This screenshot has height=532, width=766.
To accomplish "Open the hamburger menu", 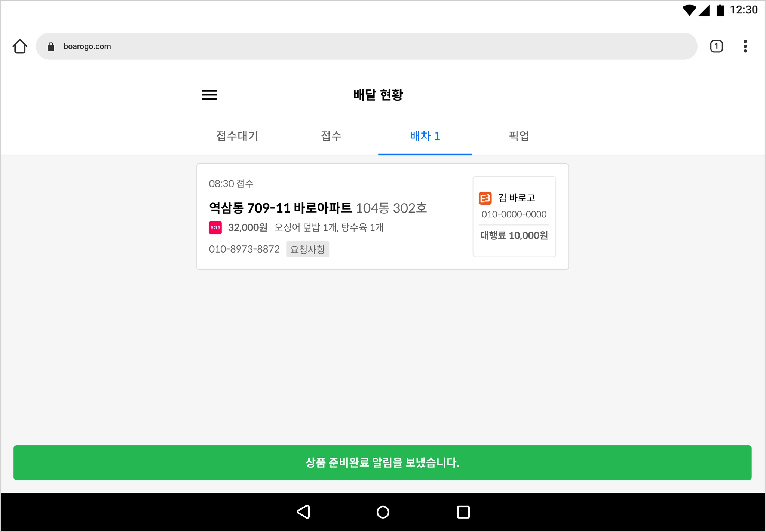I will [x=209, y=95].
